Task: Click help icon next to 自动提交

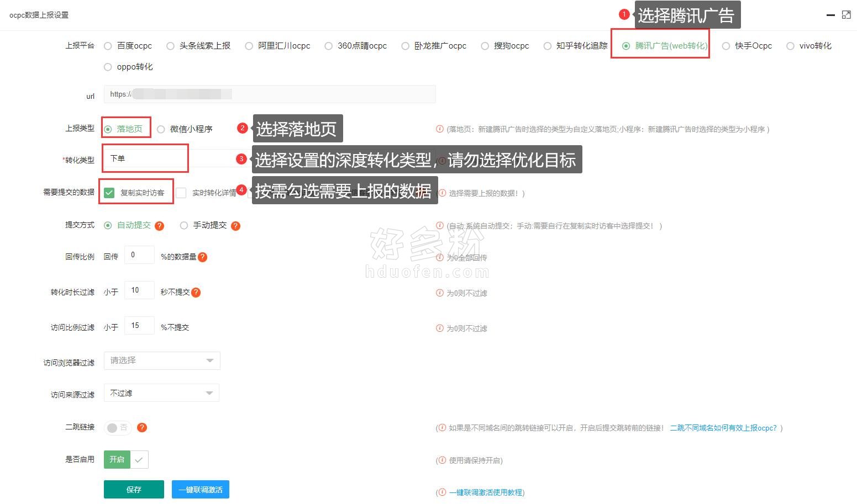Action: (x=160, y=226)
